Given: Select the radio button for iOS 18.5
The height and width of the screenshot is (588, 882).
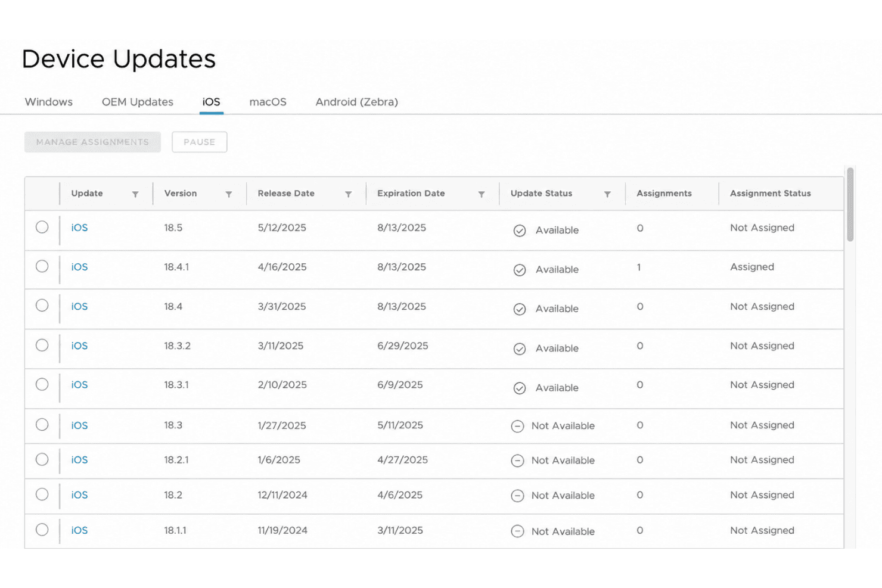Looking at the screenshot, I should click(x=42, y=227).
